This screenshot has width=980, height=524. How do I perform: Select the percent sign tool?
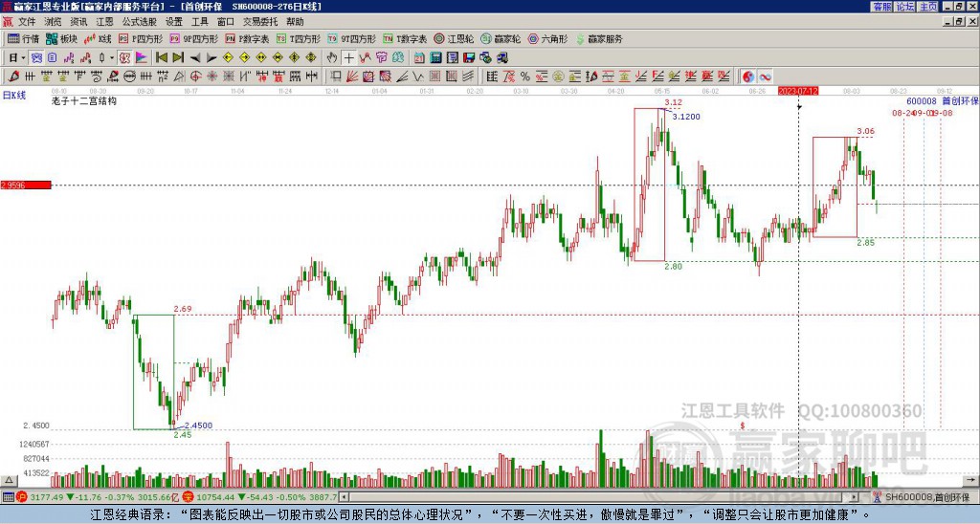525,76
